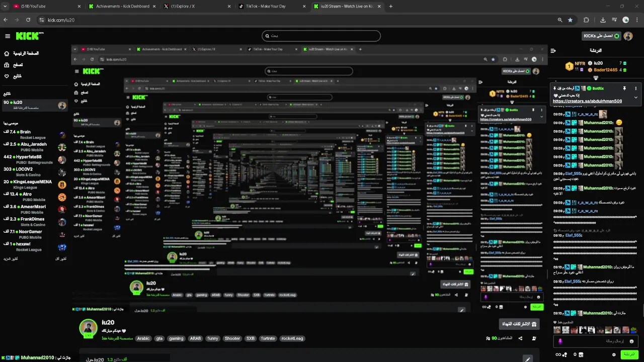Click the fortnite stream tag
The width and height of the screenshot is (644, 362).
[x=268, y=338]
